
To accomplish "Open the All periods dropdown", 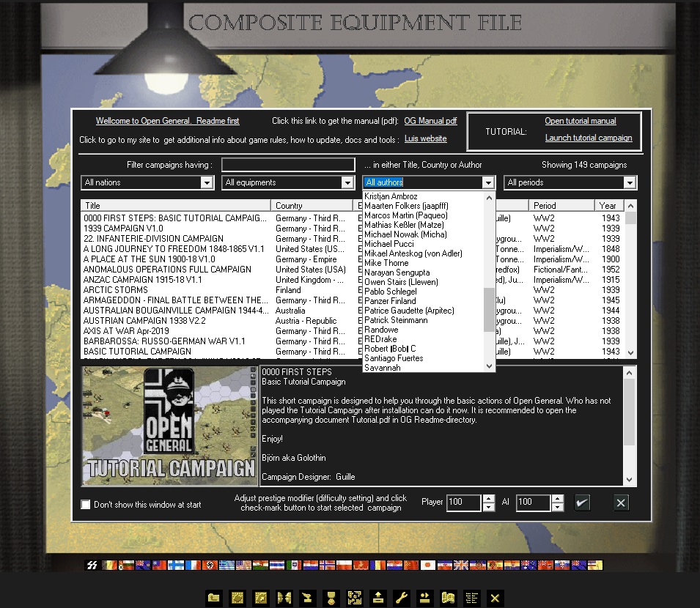I will pyautogui.click(x=630, y=182).
